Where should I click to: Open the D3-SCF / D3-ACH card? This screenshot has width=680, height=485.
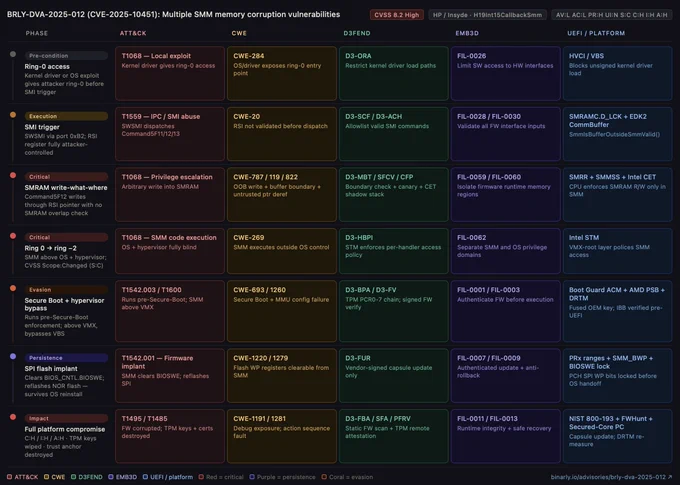[x=394, y=134]
